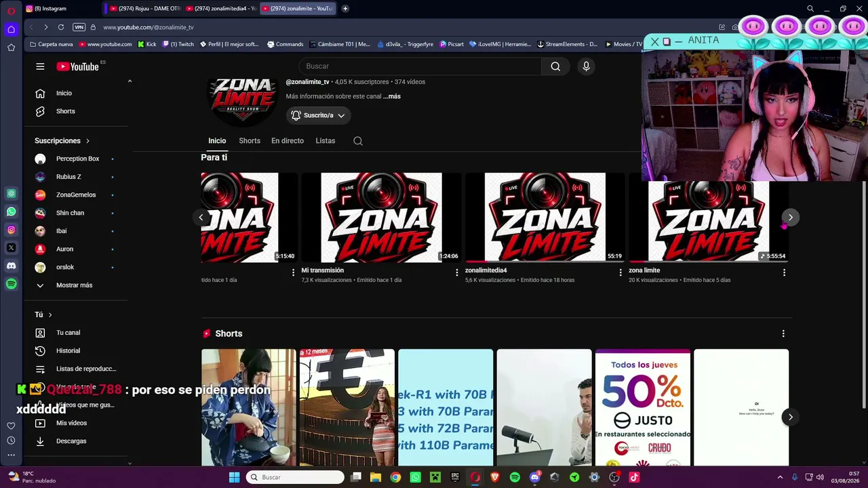Open the Rubius Z subscription
The image size is (868, 488).
[68, 177]
